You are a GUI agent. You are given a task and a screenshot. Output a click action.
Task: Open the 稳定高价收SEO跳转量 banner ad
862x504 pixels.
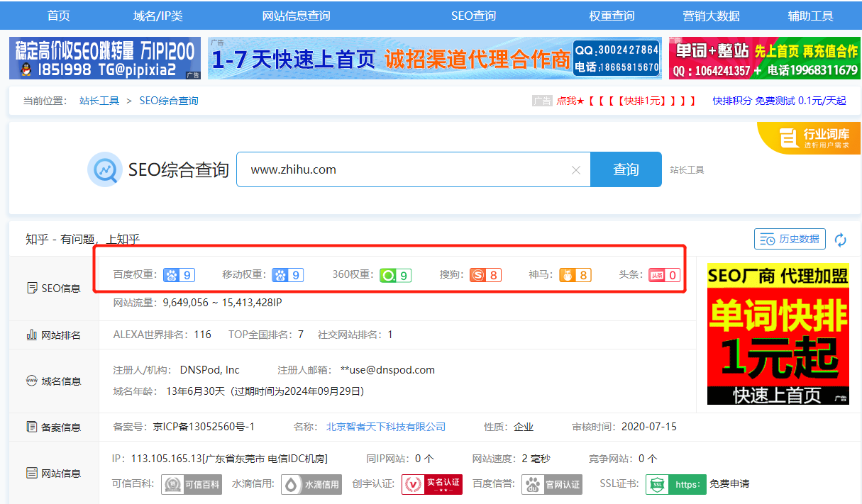click(105, 58)
